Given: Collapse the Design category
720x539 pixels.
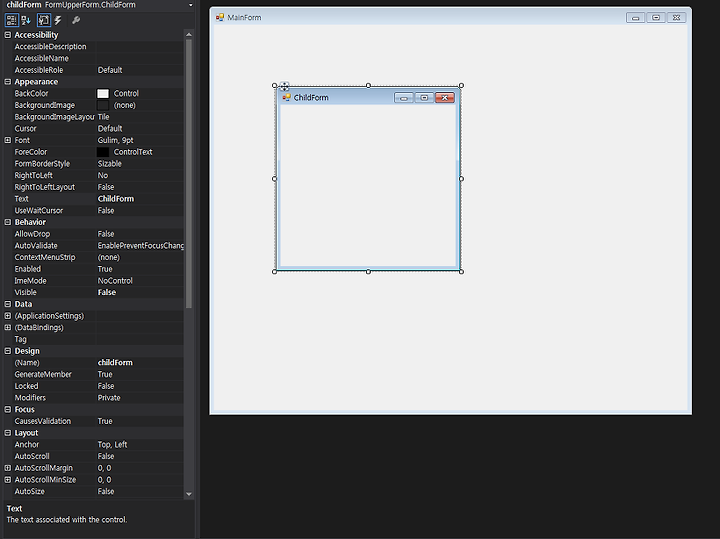Looking at the screenshot, I should pyautogui.click(x=8, y=351).
